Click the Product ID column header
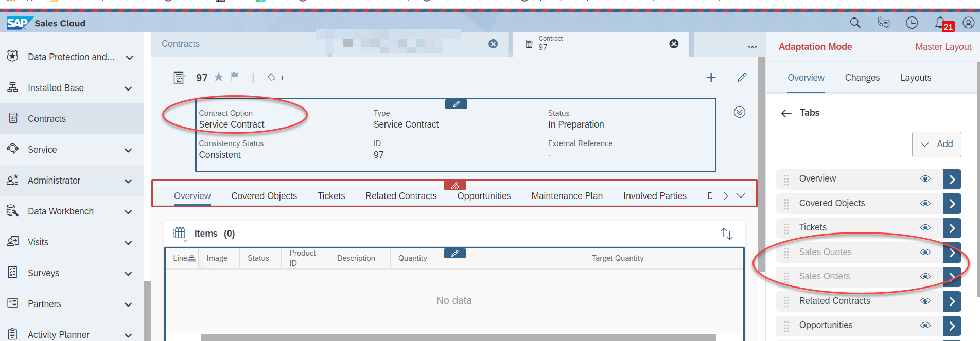The width and height of the screenshot is (980, 341). (x=305, y=258)
